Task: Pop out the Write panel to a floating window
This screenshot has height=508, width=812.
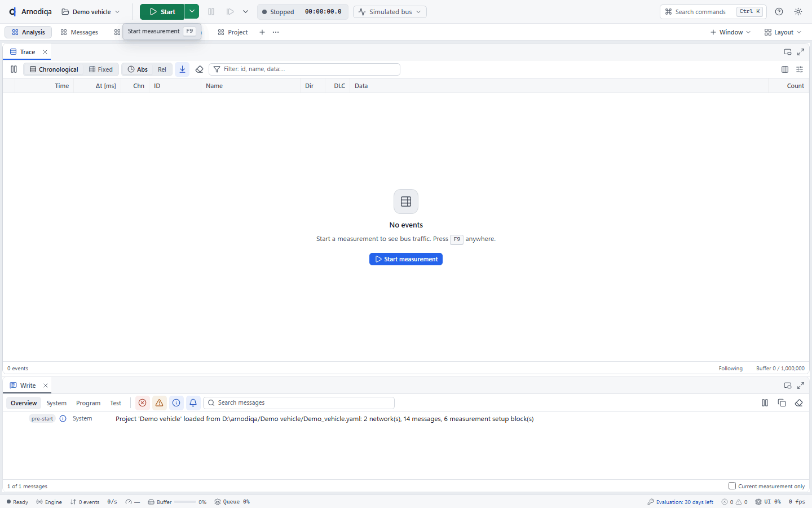Action: point(788,386)
